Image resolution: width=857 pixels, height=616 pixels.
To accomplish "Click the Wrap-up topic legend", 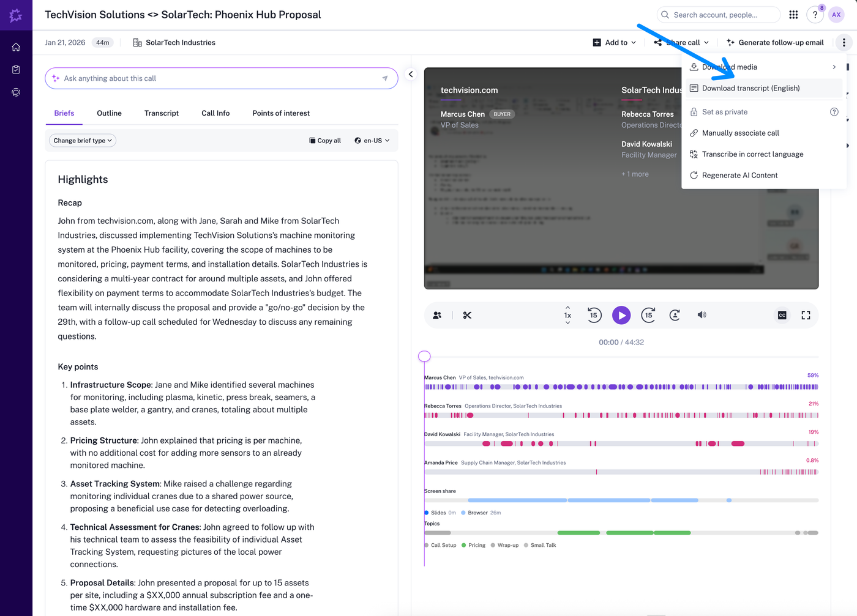I will (x=505, y=545).
